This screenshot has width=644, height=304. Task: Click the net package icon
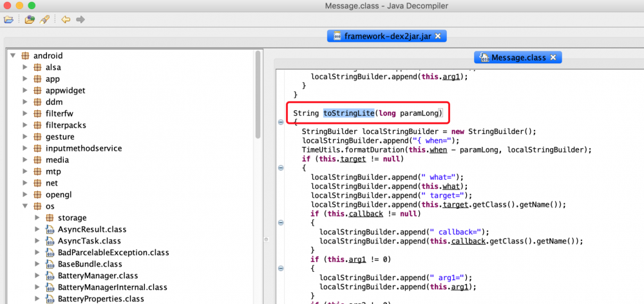pyautogui.click(x=37, y=183)
